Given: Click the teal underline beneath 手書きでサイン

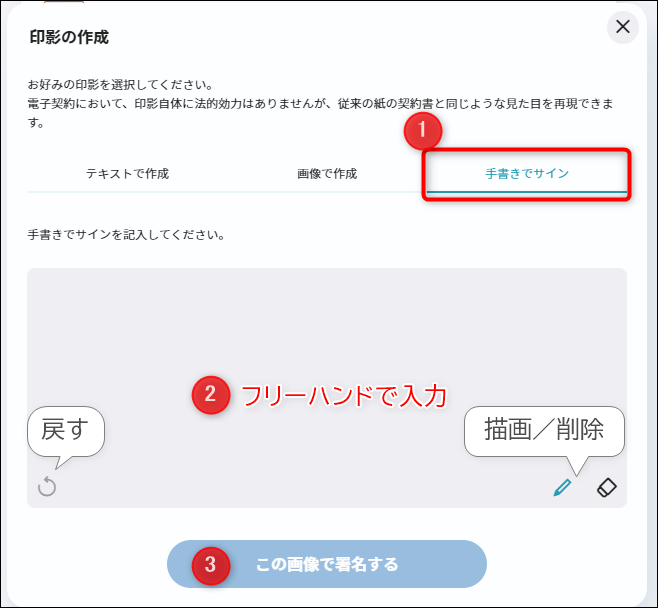Looking at the screenshot, I should (527, 192).
